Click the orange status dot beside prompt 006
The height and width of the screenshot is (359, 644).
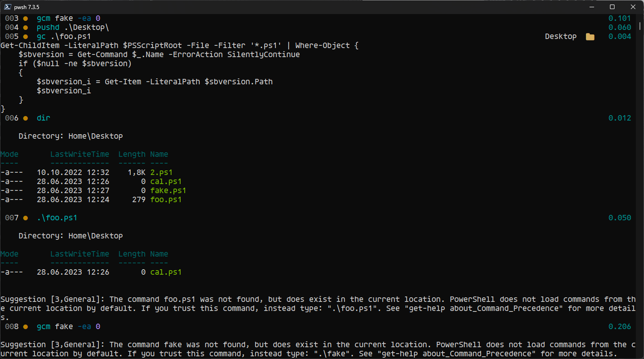tap(25, 118)
